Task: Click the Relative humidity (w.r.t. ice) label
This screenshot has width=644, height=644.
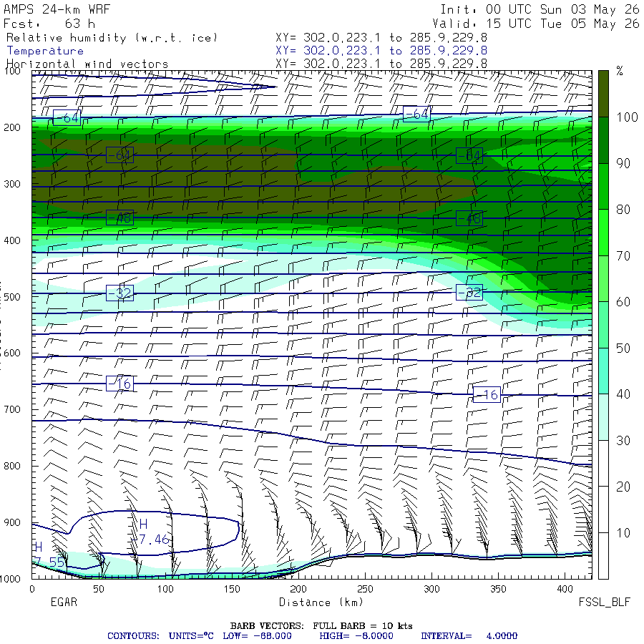Action: click(112, 38)
